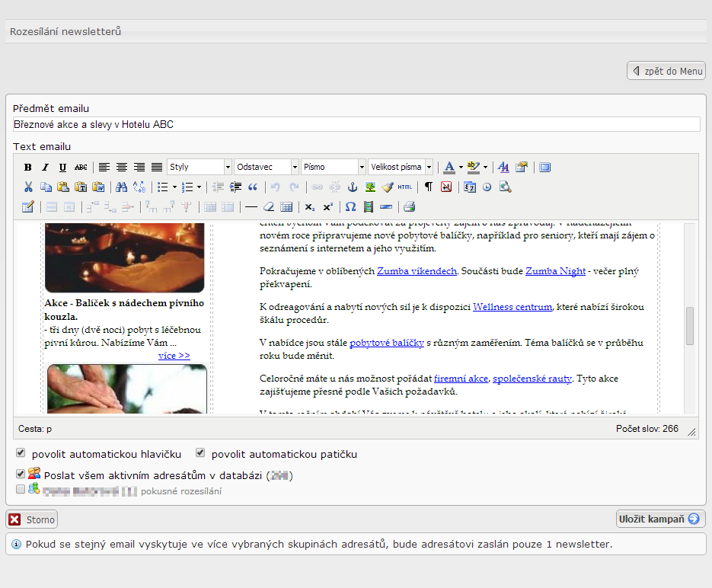Open find with binoculars icon

121,187
